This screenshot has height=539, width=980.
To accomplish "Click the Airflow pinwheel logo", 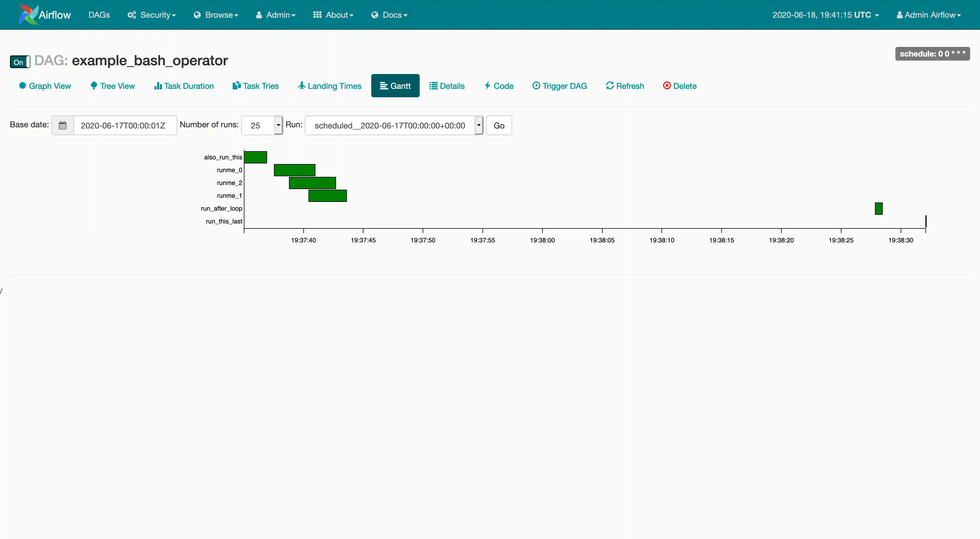I will tap(29, 15).
